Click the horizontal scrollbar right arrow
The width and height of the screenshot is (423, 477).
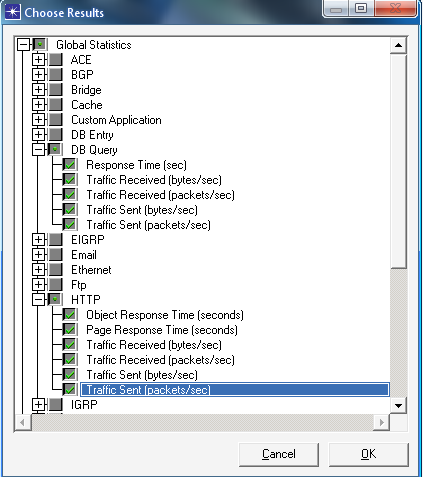pos(382,422)
